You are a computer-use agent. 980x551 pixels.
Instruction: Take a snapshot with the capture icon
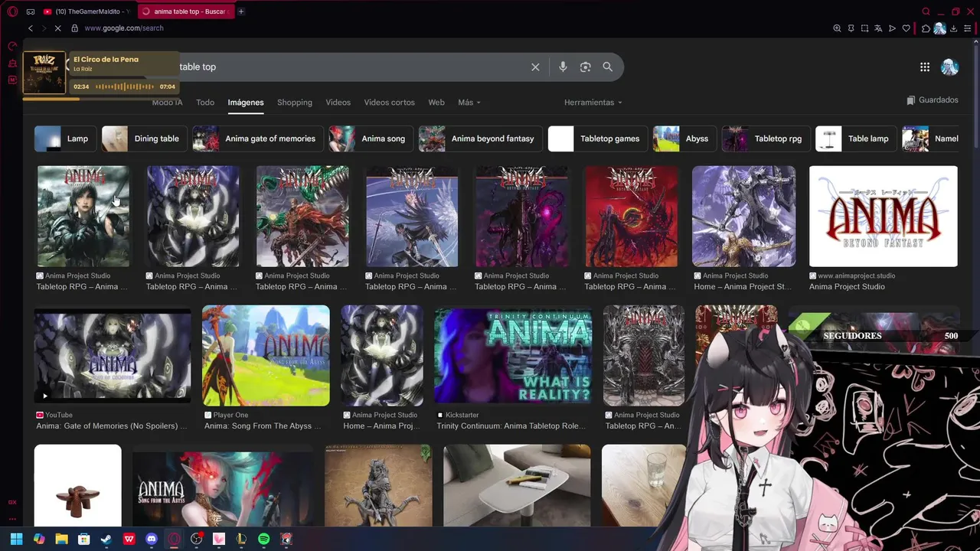coord(864,28)
